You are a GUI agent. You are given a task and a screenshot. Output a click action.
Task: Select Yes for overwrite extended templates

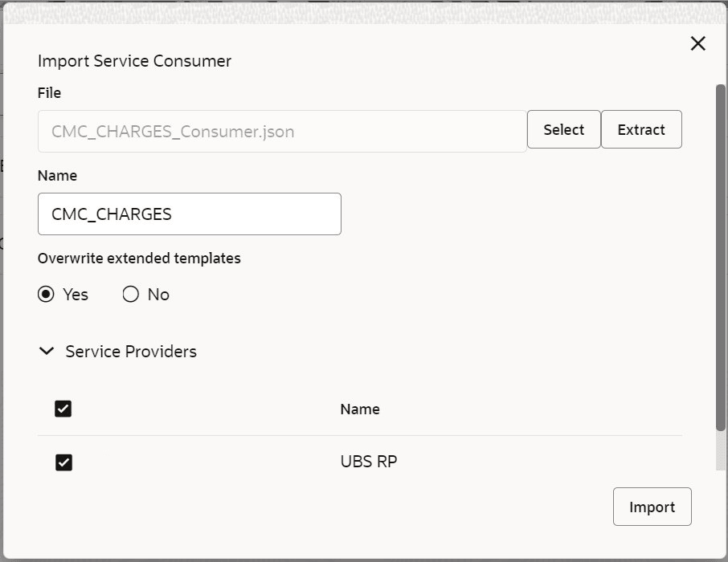(47, 295)
